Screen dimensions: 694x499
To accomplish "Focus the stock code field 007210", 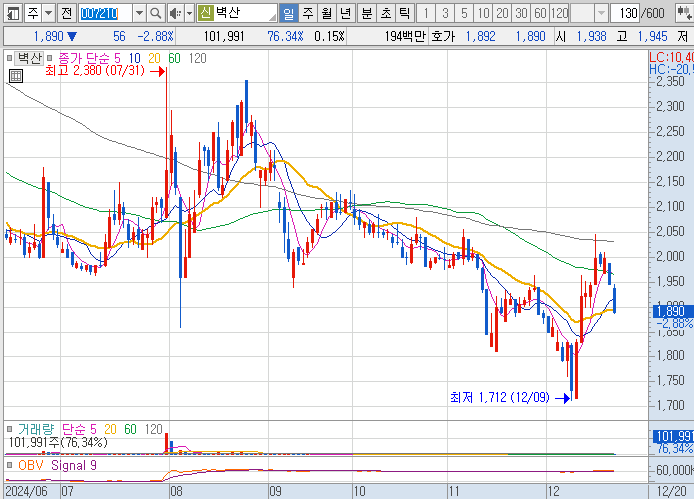I will (105, 14).
